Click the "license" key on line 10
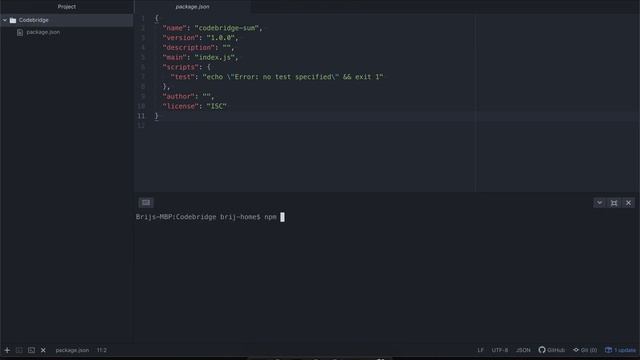 [x=180, y=107]
